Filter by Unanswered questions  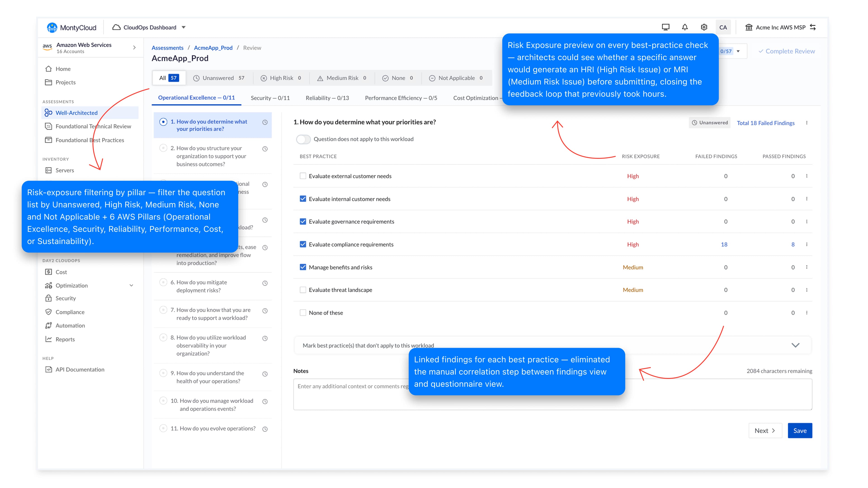click(x=219, y=78)
